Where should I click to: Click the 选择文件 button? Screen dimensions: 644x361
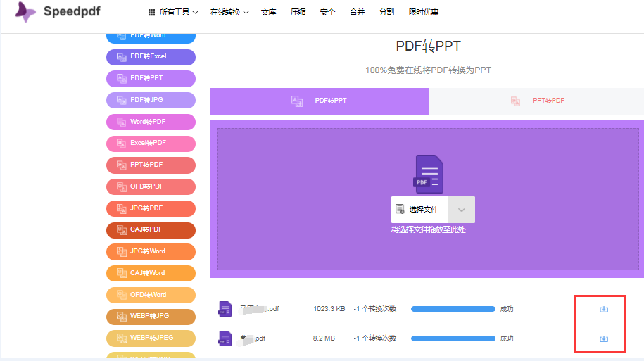point(419,210)
